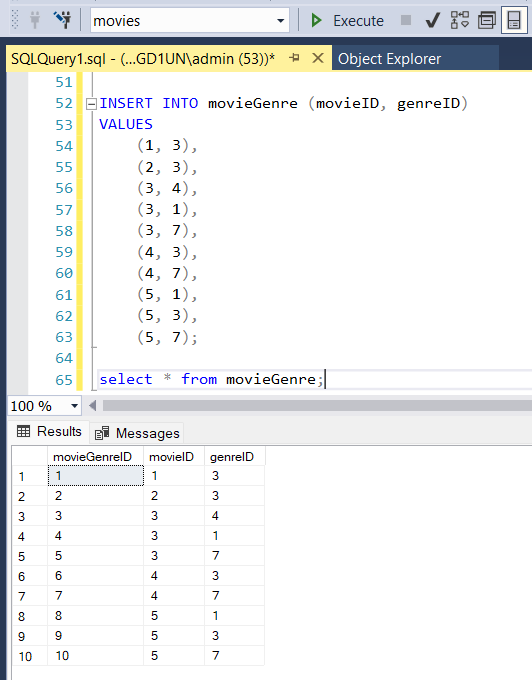The image size is (532, 680).
Task: Pin the SQLQuery1.sql tab
Action: pyautogui.click(x=294, y=58)
